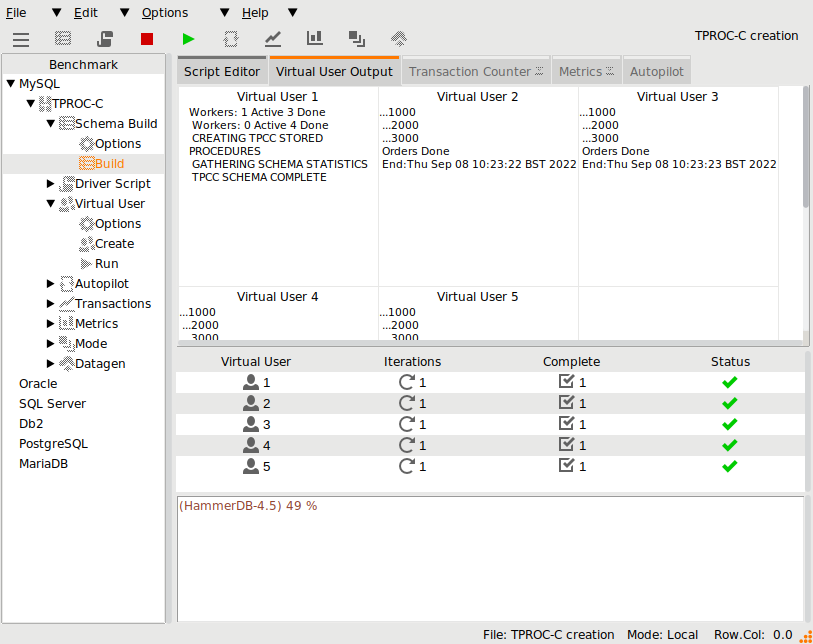Click the iterations icon for virtual user 3

coord(406,424)
